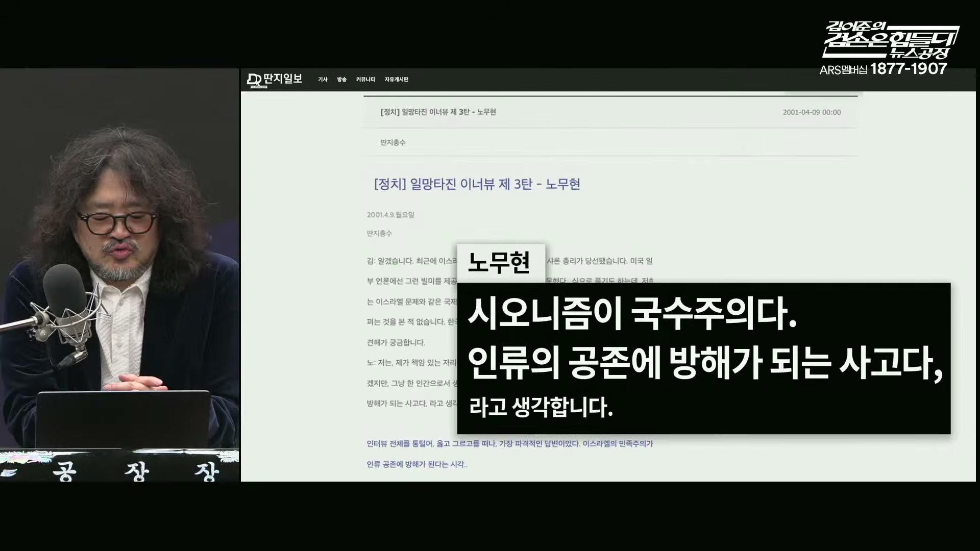Click the 2001.4.9.월요일 date line
980x551 pixels.
(390, 215)
